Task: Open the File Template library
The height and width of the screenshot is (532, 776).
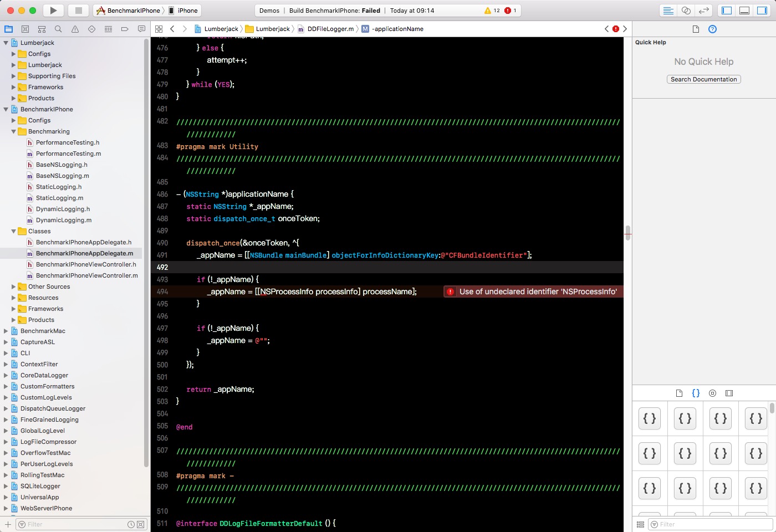Action: pos(680,393)
